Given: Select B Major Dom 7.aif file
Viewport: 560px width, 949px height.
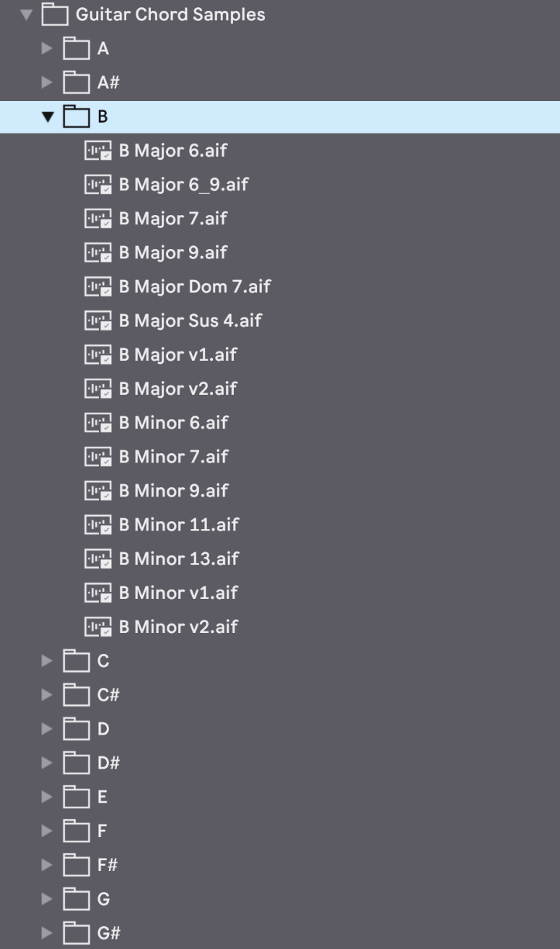Looking at the screenshot, I should click(x=195, y=287).
